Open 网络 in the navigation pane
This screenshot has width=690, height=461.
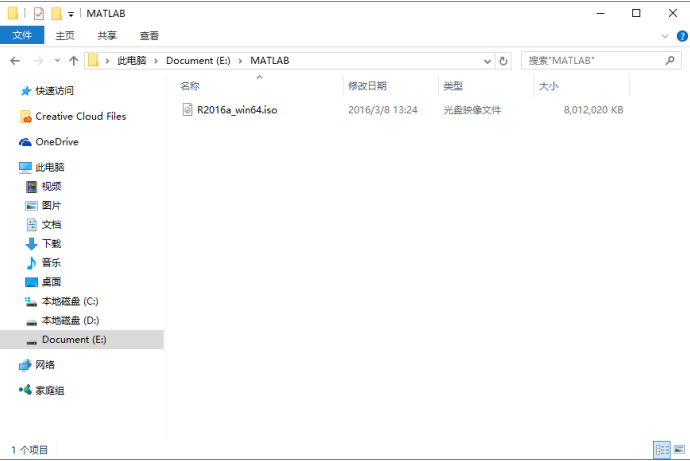(x=45, y=365)
